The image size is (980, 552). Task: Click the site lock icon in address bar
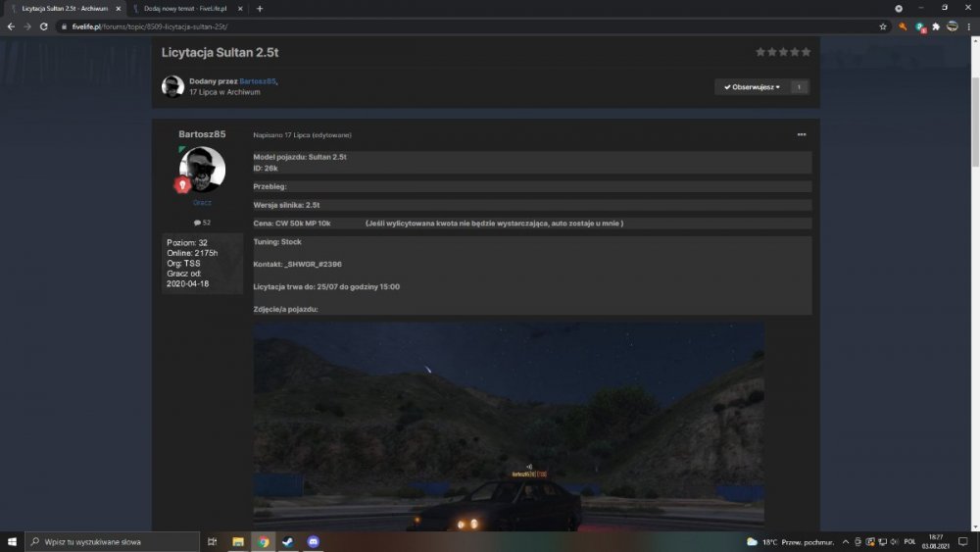click(x=64, y=26)
